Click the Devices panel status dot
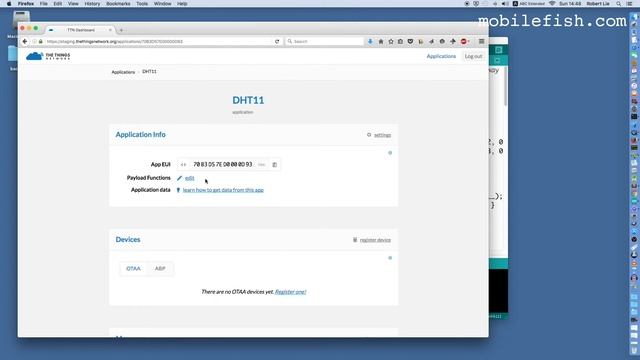This screenshot has height=360, width=640. (390, 258)
